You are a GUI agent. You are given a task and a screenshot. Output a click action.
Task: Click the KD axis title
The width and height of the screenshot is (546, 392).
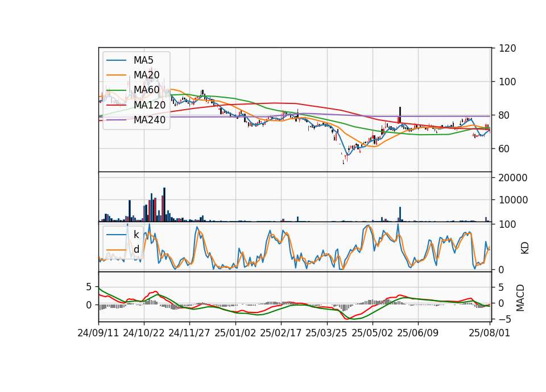[525, 248]
